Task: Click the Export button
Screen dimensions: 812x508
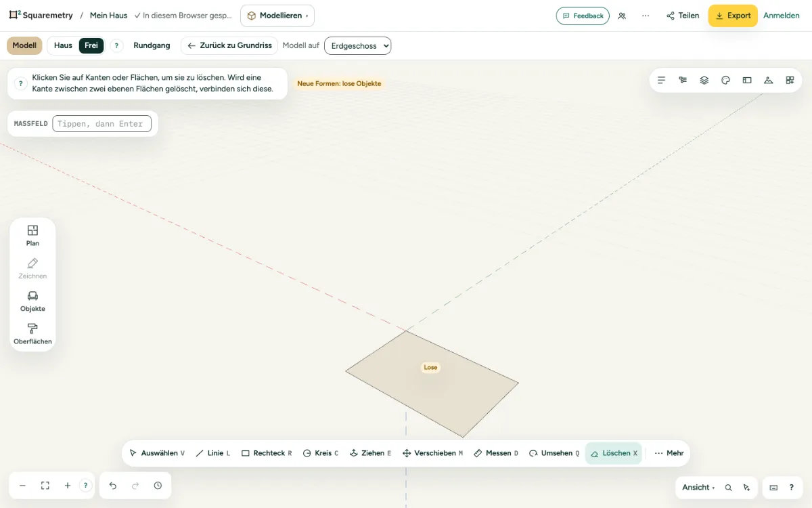Action: (733, 16)
